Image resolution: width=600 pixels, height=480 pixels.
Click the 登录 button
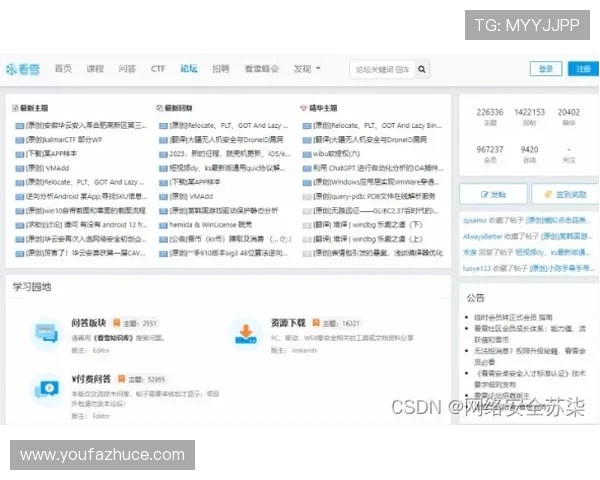coord(546,69)
